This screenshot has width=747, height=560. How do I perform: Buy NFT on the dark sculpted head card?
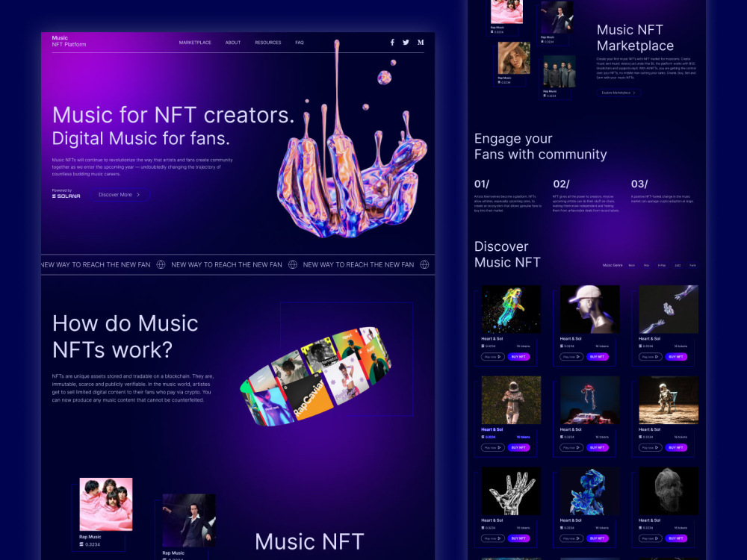pos(676,538)
